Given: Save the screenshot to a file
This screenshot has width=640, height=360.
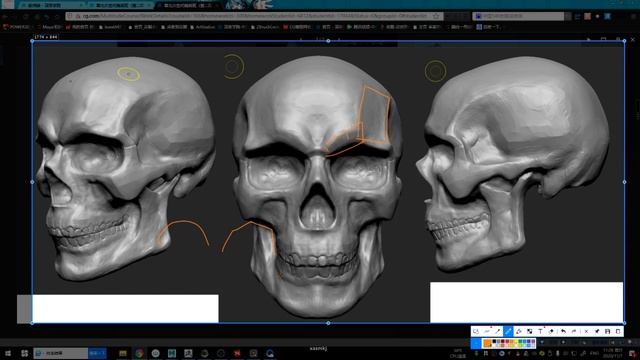Looking at the screenshot, I should pyautogui.click(x=607, y=331).
